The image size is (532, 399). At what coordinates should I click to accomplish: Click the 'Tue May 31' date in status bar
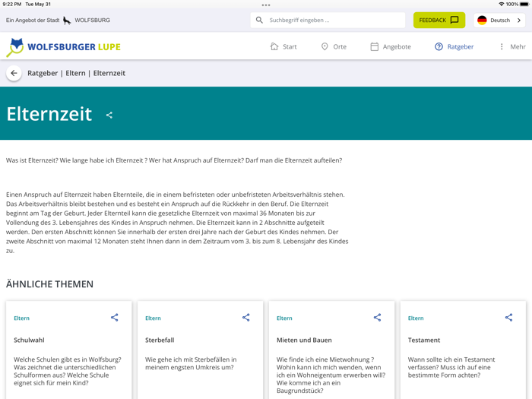point(38,4)
